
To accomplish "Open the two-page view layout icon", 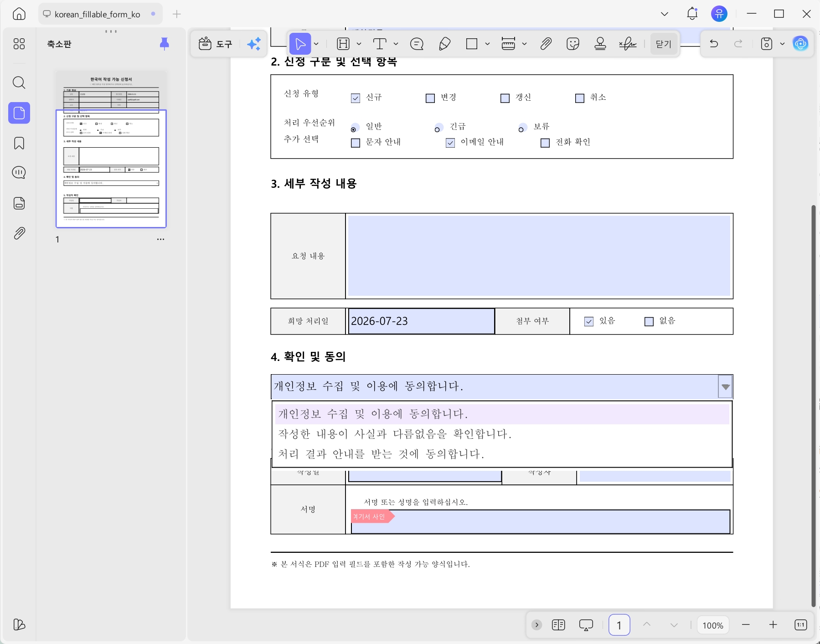I will click(x=558, y=625).
